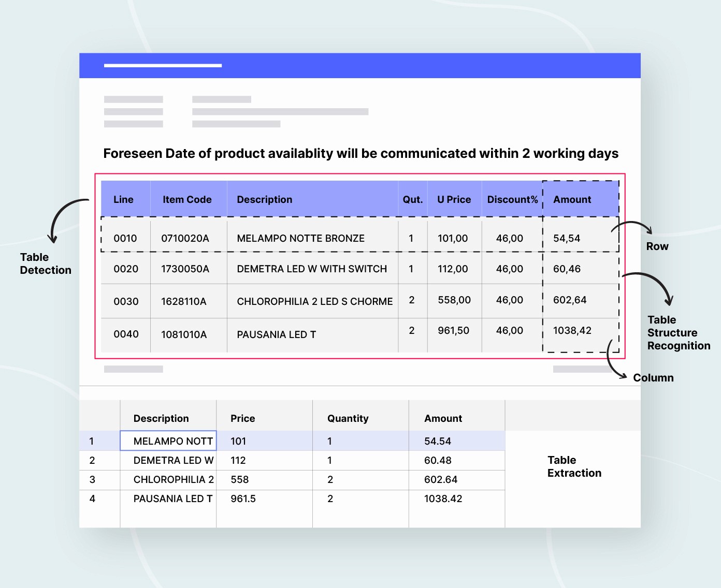
Task: Click the Amount column header
Action: (x=572, y=199)
